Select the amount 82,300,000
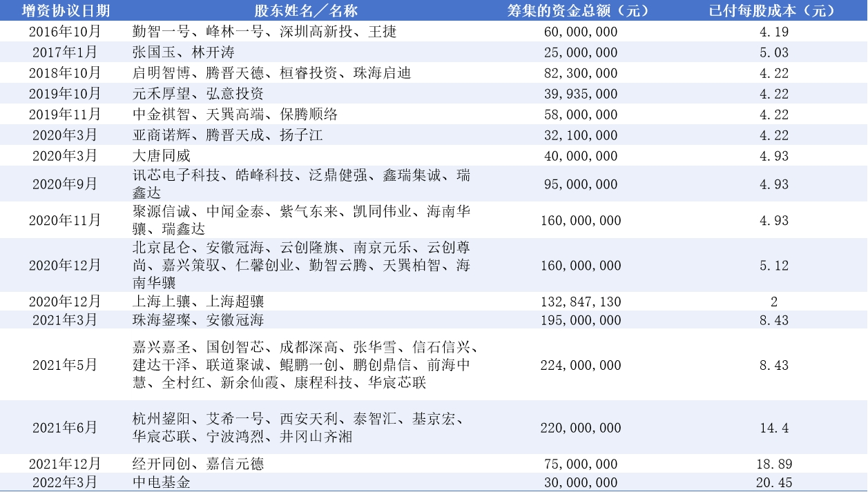This screenshot has height=492, width=868. [581, 73]
